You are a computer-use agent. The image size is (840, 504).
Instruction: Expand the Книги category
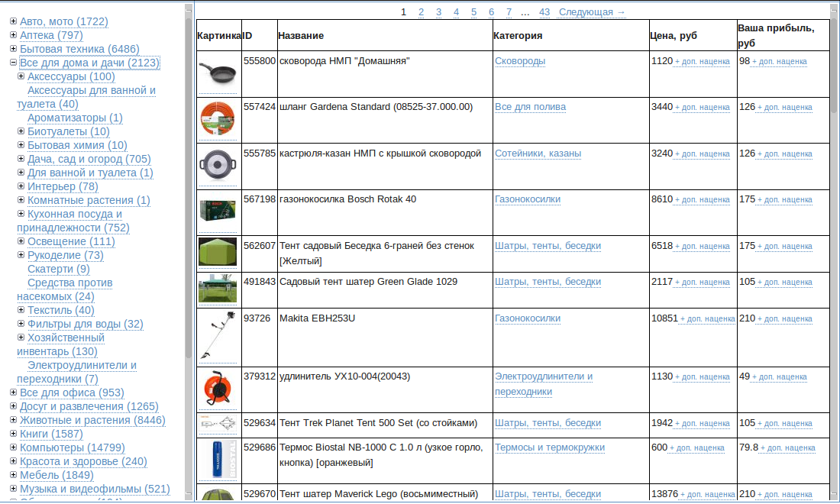pyautogui.click(x=14, y=433)
